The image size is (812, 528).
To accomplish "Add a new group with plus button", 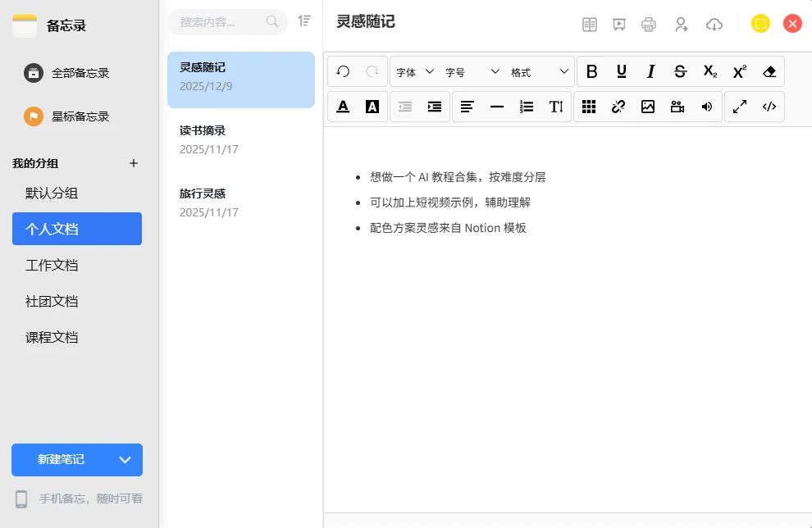I will coord(134,164).
